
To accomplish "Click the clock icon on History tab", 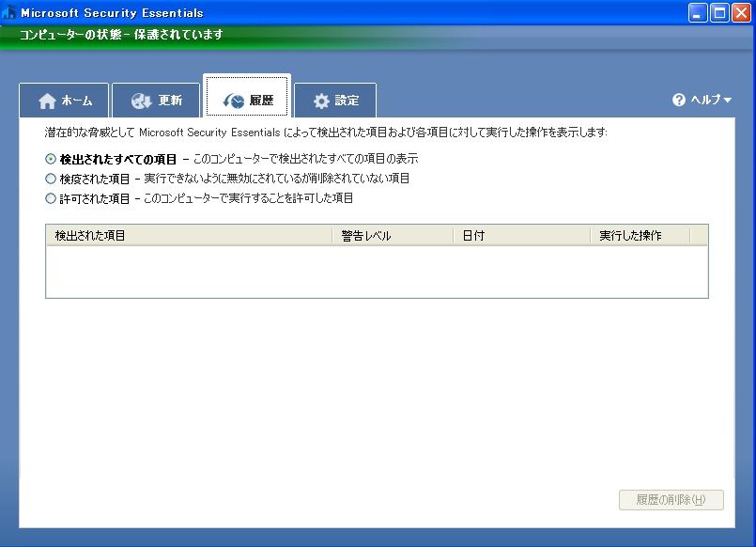I will [x=234, y=101].
